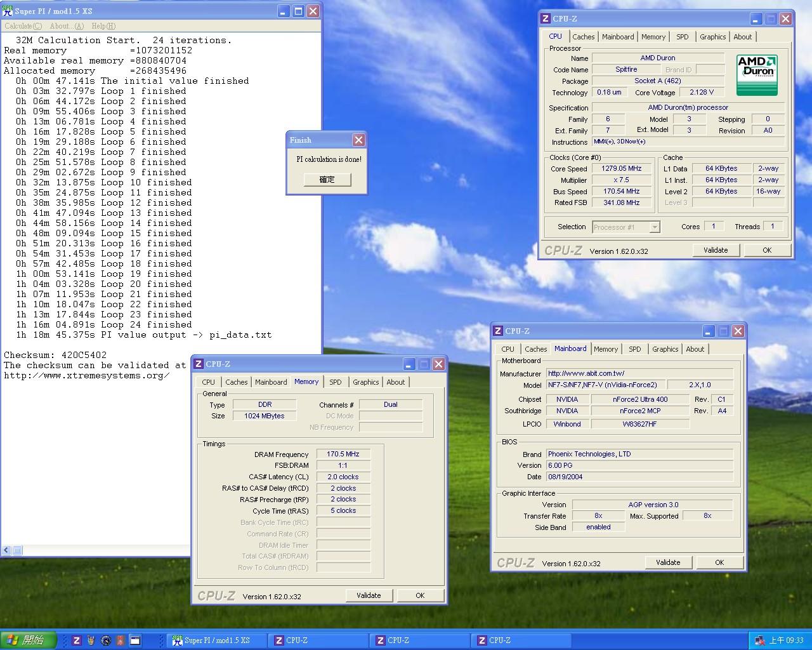This screenshot has height=650, width=812.
Task: Click Validate in the Mainboard CPU-Z window
Action: pos(668,562)
